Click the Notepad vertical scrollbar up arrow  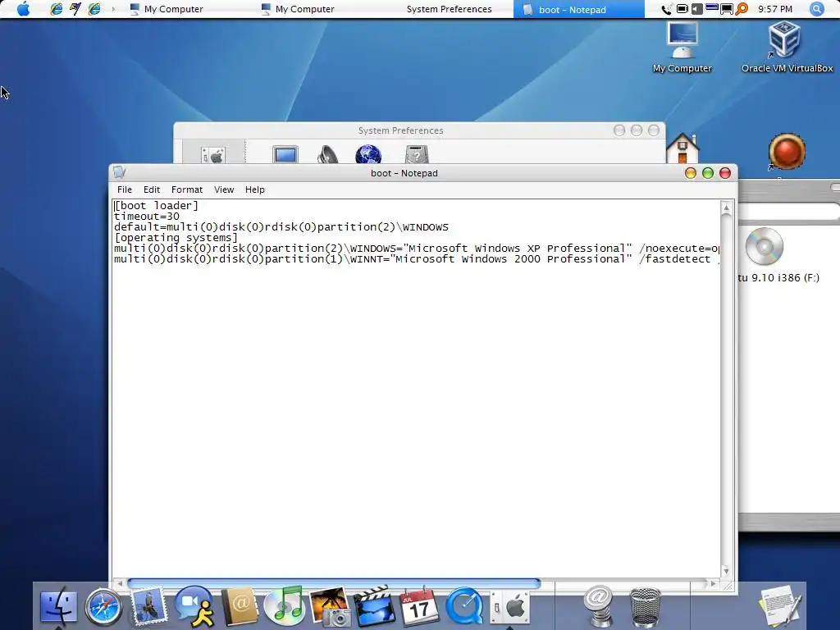tap(727, 208)
